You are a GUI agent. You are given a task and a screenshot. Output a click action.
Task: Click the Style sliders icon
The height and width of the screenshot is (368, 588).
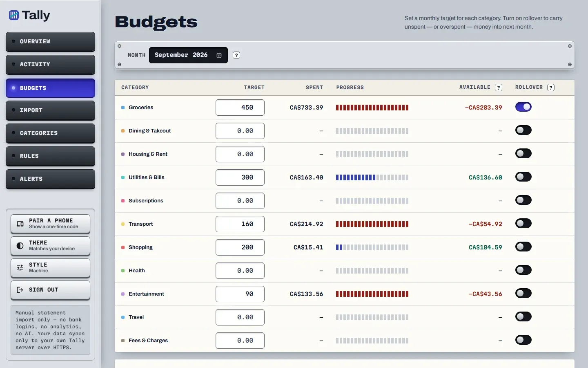20,268
